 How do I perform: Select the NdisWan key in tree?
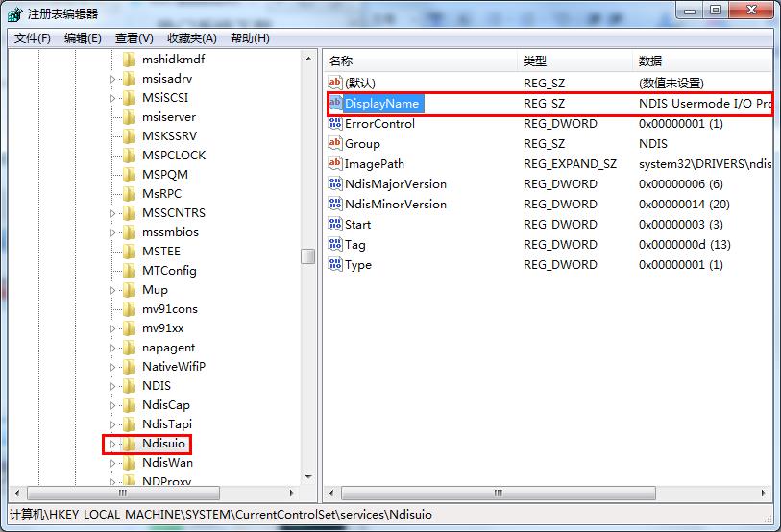(x=167, y=463)
